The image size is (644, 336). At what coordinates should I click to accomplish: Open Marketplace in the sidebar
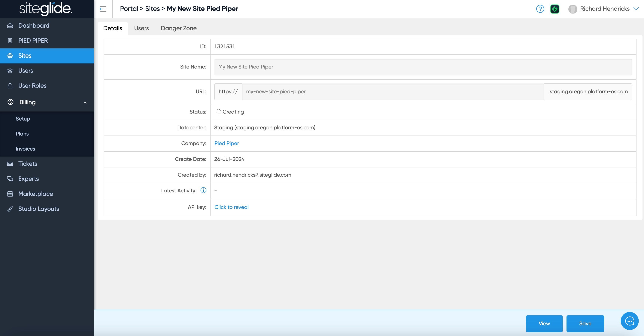(47, 194)
